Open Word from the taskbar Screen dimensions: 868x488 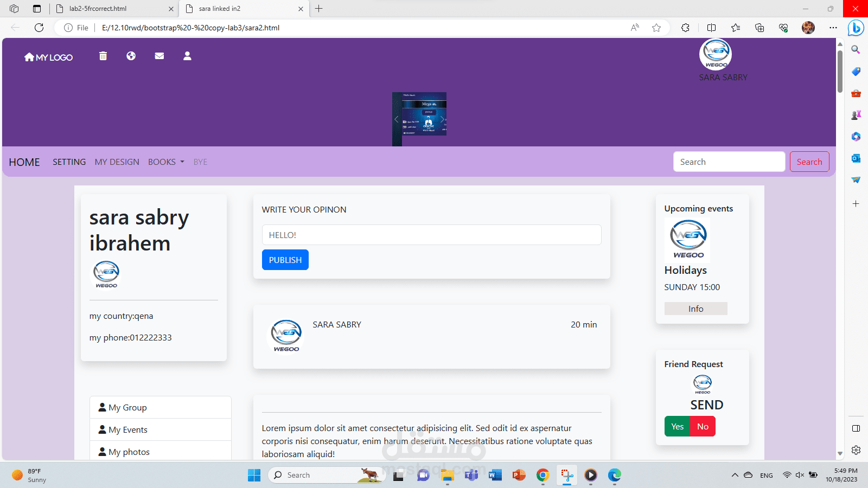[x=495, y=475]
